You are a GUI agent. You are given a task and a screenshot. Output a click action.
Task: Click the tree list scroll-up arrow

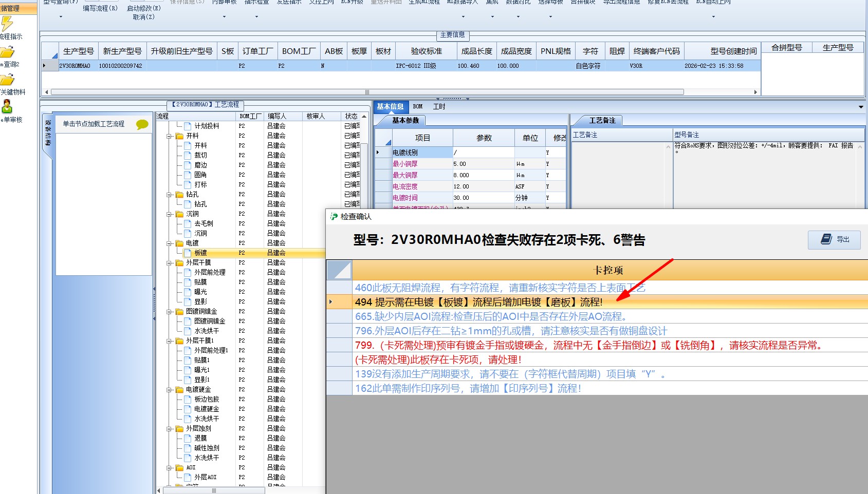[364, 117]
